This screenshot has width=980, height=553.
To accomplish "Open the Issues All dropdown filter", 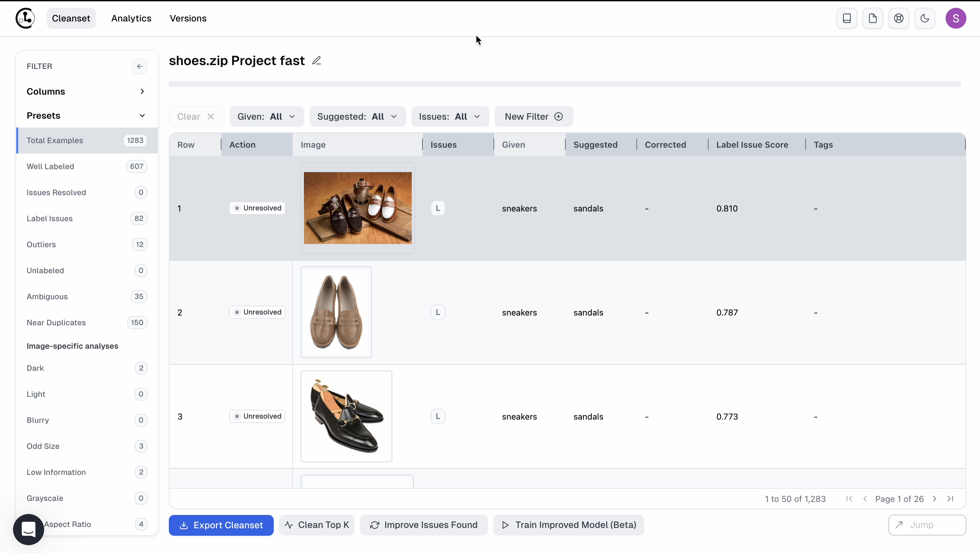I will pyautogui.click(x=450, y=117).
